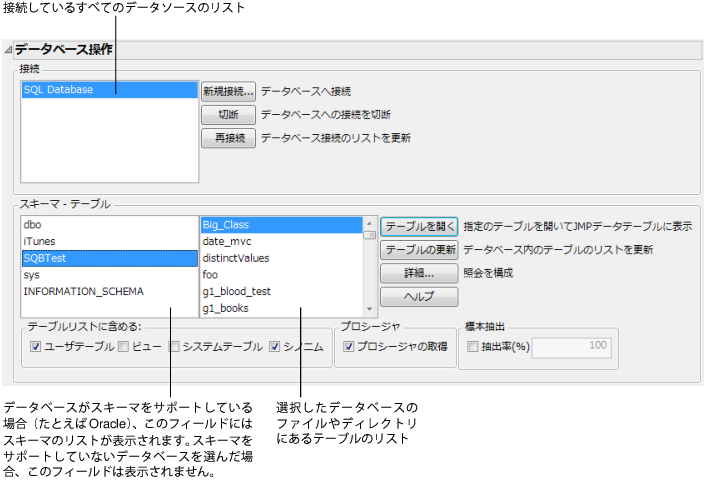The height and width of the screenshot is (487, 706).
Task: Select the iTunes schema
Action: [x=109, y=241]
